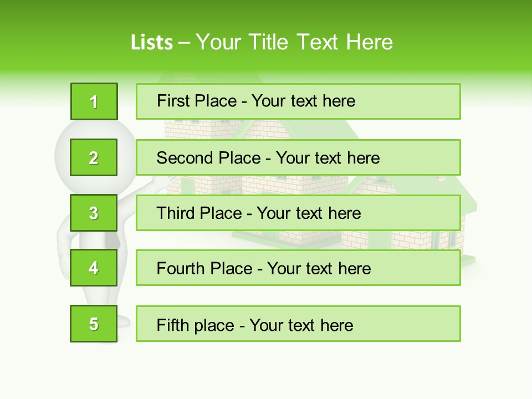Viewport: 532px width, 399px height.
Task: Select the number 4 green box
Action: click(x=94, y=268)
